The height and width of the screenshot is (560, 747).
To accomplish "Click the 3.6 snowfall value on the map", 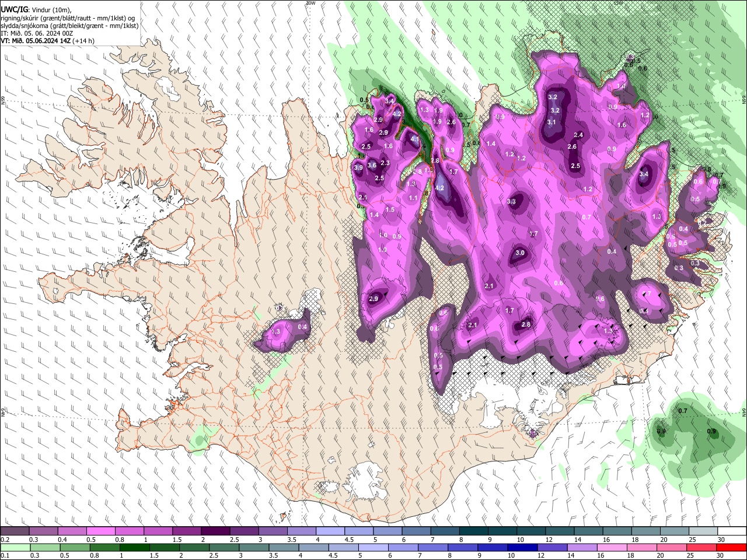I will [372, 165].
